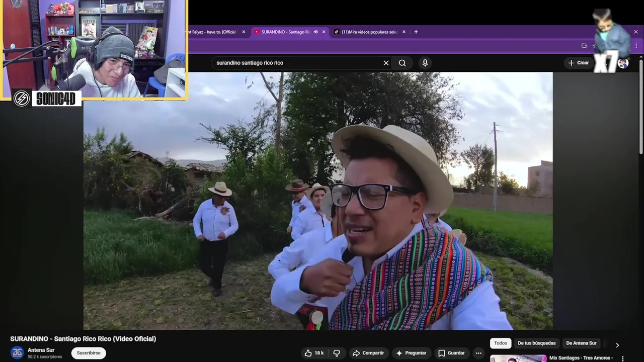Open a new browser tab

416,32
